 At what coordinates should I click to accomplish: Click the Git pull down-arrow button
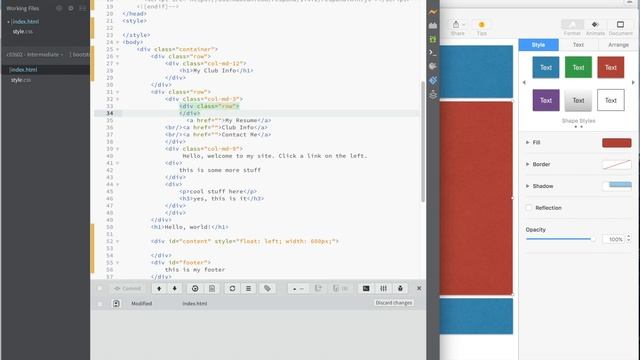[x=174, y=289]
